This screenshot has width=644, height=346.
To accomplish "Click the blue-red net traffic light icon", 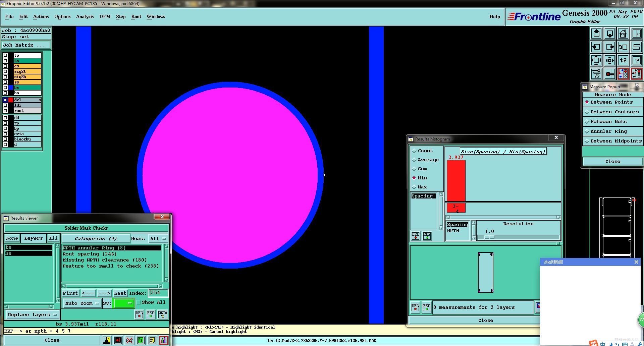I will pos(623,74).
